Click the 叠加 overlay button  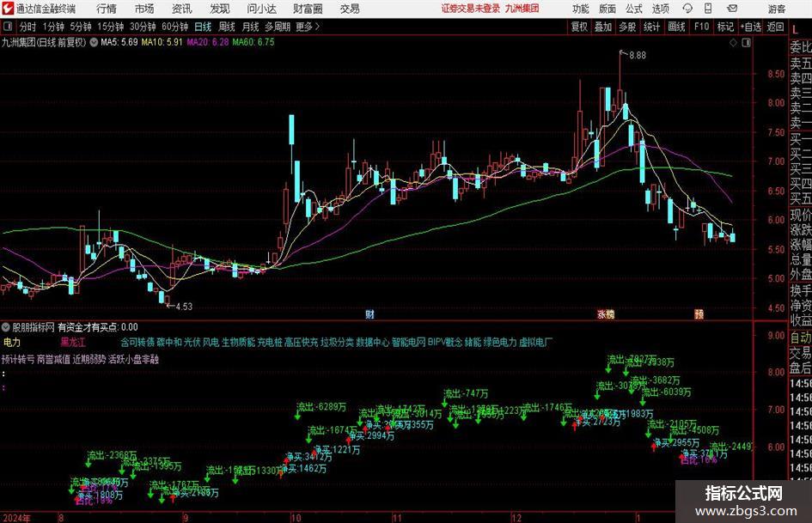[603, 27]
